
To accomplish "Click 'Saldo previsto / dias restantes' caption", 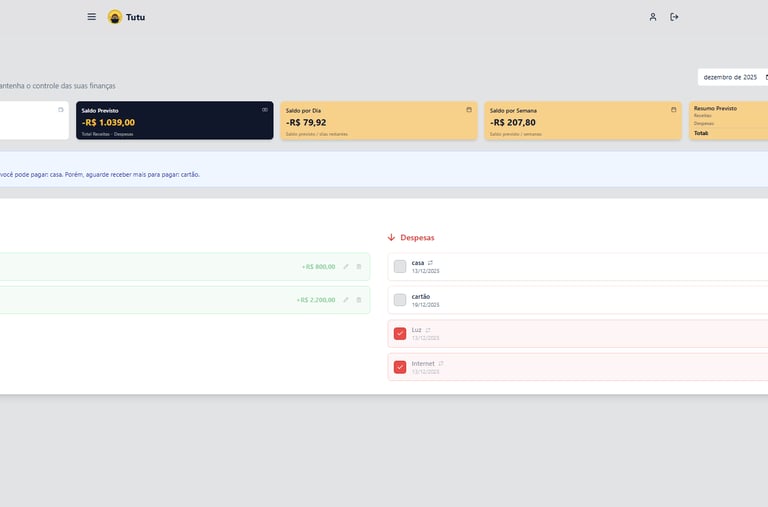I will tap(316, 134).
